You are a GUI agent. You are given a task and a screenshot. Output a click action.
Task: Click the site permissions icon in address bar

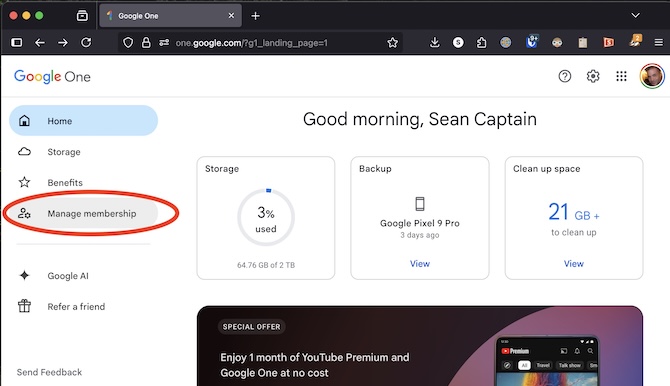pos(164,42)
